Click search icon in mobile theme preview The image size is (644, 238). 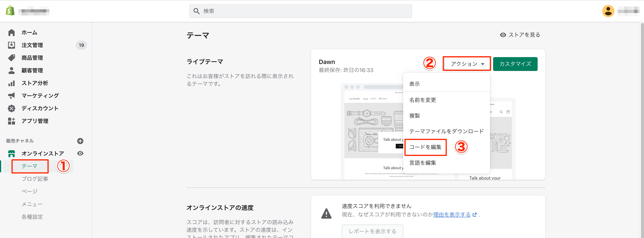coord(501,112)
